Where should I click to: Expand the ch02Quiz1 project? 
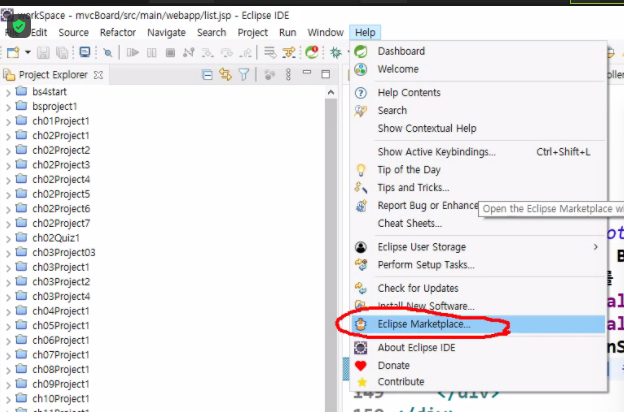(x=8, y=239)
